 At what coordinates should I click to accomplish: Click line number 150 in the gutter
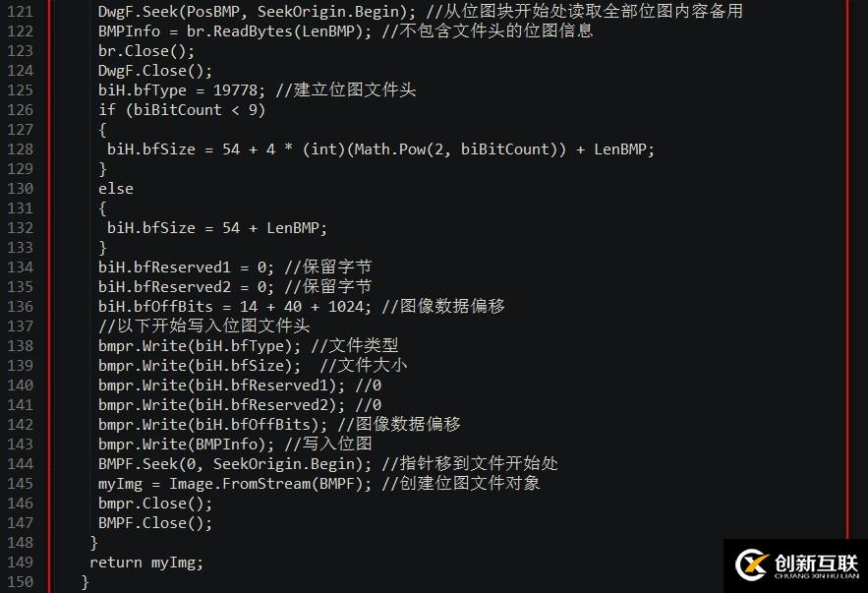pos(20,582)
